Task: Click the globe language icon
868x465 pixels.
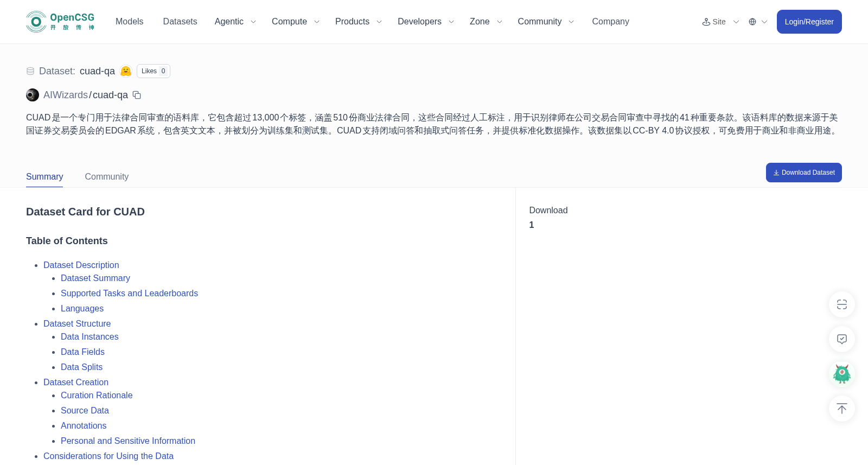Action: coord(752,22)
